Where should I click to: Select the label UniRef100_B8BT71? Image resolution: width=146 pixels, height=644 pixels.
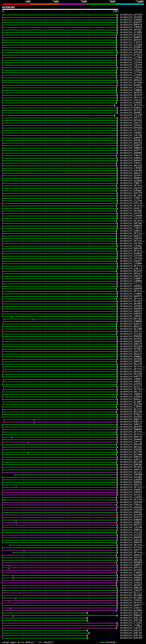(x=131, y=419)
